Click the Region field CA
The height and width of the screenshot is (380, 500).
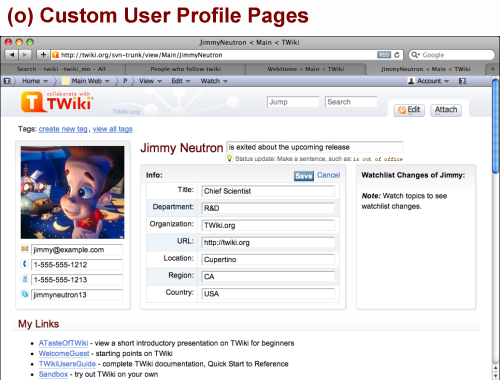[x=268, y=277]
